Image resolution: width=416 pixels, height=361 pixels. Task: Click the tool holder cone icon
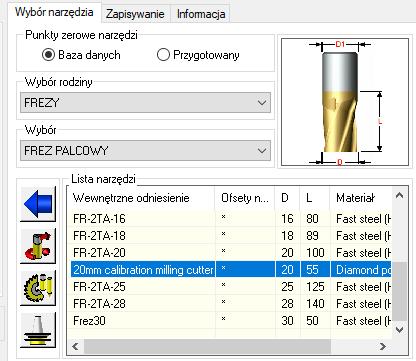pos(38,330)
